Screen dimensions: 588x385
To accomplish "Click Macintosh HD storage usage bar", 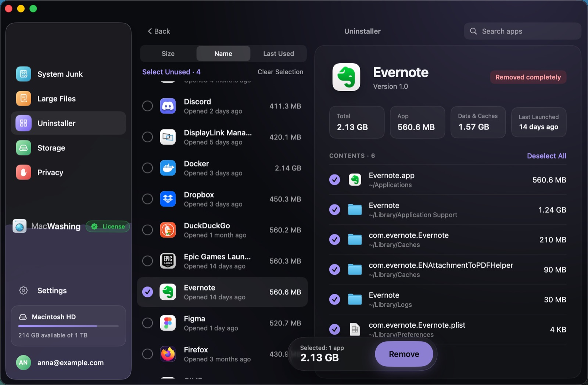I will pyautogui.click(x=68, y=326).
